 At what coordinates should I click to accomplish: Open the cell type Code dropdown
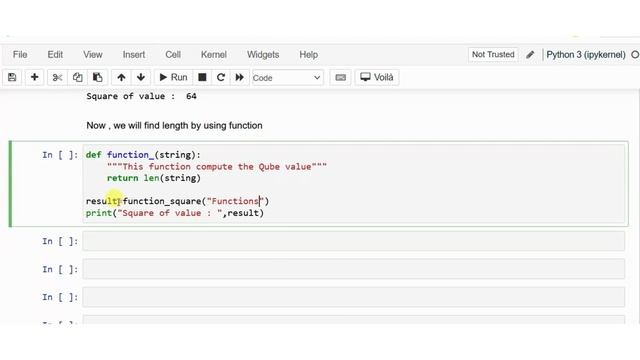click(287, 78)
